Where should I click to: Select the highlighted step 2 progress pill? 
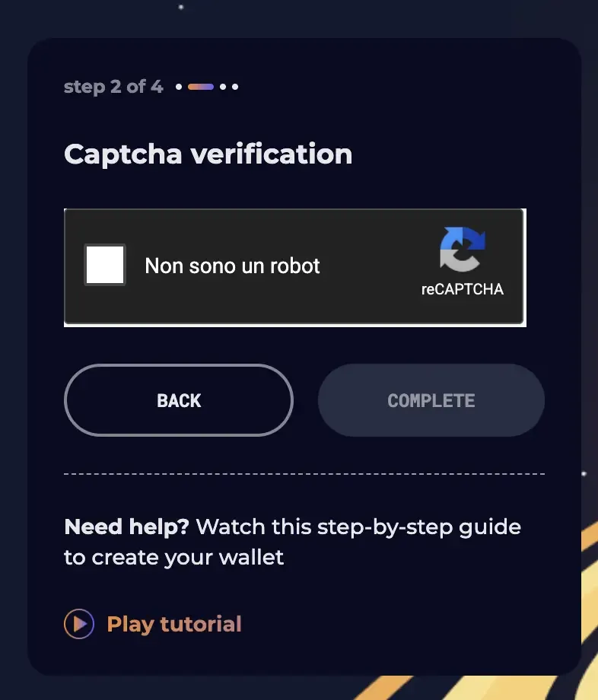pyautogui.click(x=200, y=87)
